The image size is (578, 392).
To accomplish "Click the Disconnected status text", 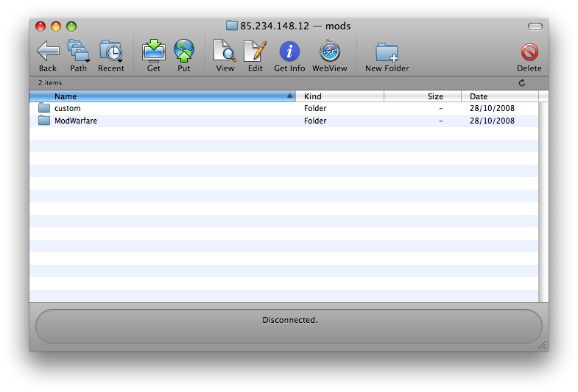I will point(290,320).
